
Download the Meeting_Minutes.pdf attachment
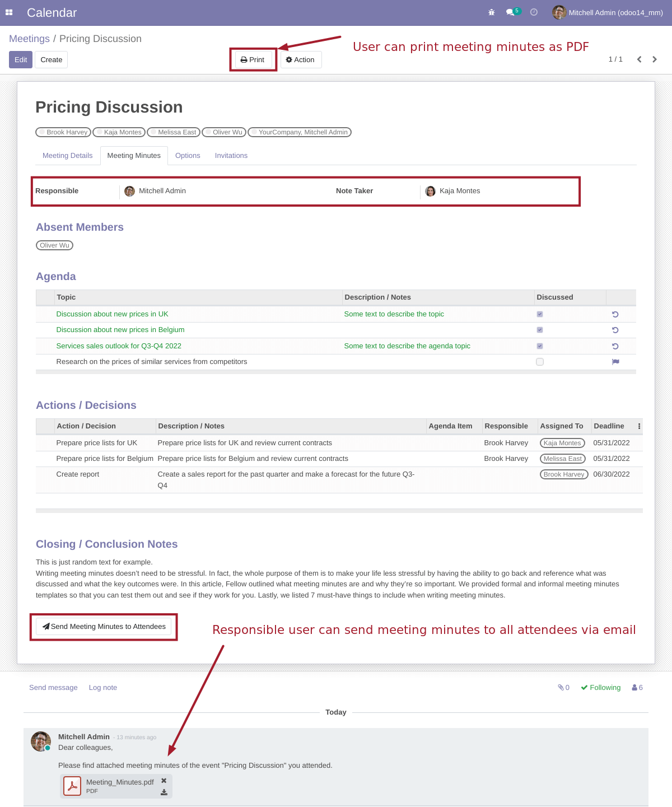click(x=164, y=792)
